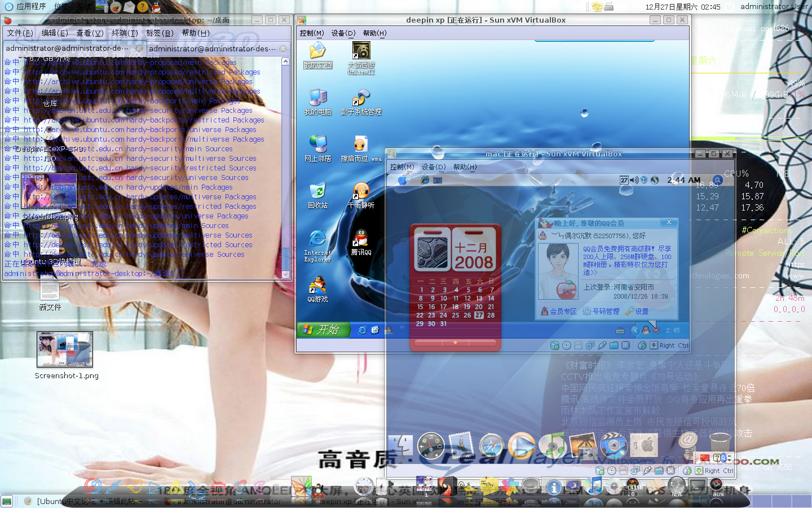The width and height of the screenshot is (812, 508).
Task: Open Dashboard gauge icon in the mac dock
Action: 431,446
